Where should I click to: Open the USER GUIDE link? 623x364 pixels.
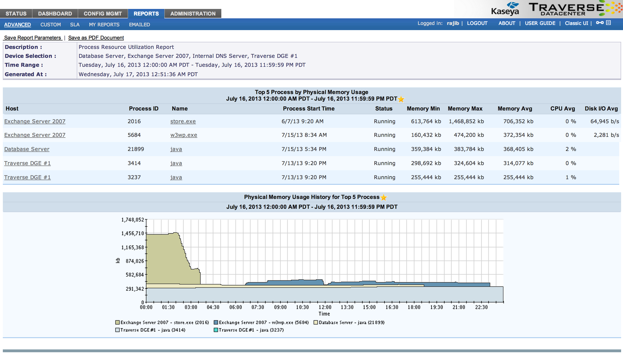click(540, 23)
